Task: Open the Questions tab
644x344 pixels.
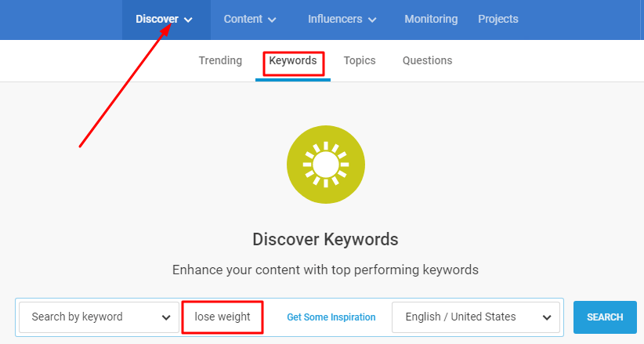Action: 427,60
